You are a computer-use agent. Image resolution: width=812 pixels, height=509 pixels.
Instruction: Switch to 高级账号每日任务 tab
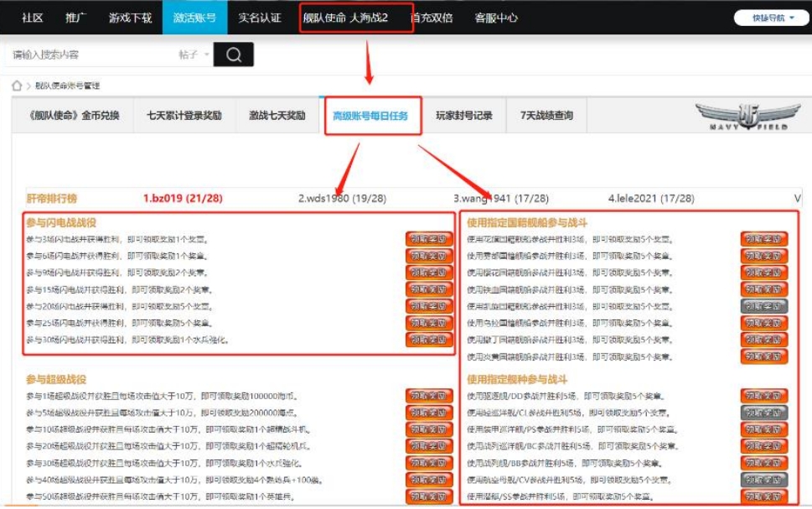pyautogui.click(x=370, y=116)
